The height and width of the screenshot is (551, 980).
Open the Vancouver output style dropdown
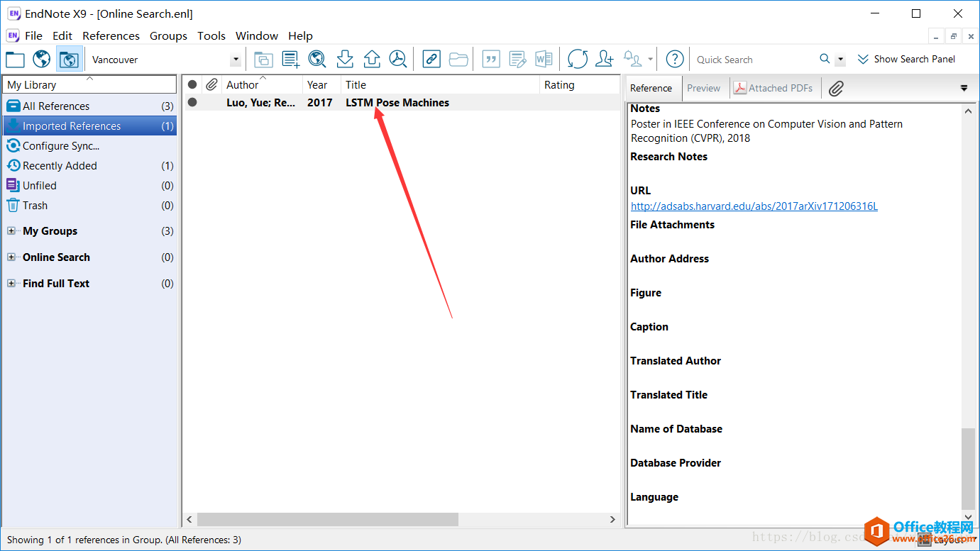coord(236,60)
